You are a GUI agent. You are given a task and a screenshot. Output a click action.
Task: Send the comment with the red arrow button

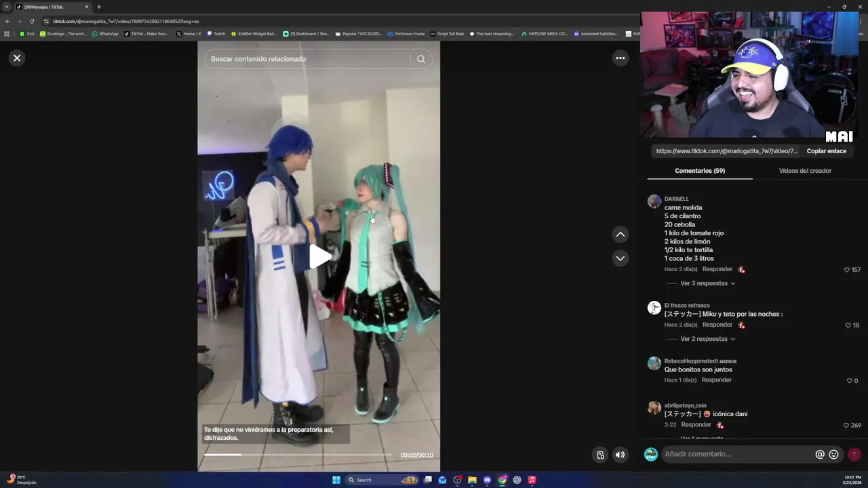(x=854, y=455)
